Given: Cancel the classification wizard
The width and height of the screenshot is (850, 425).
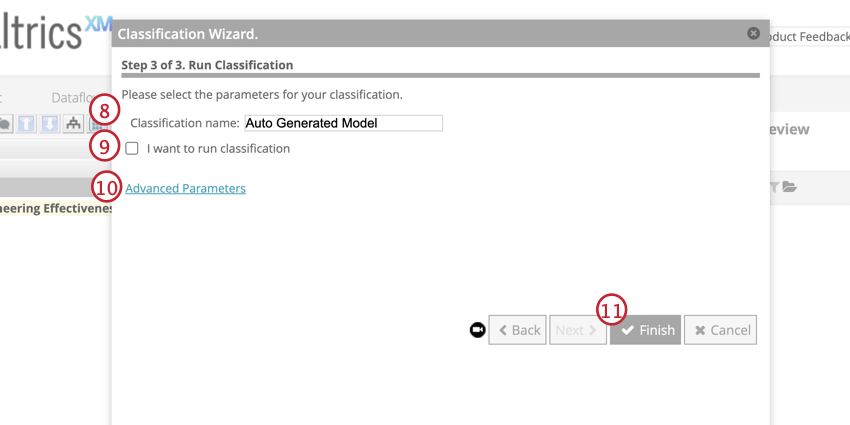Looking at the screenshot, I should tap(720, 330).
